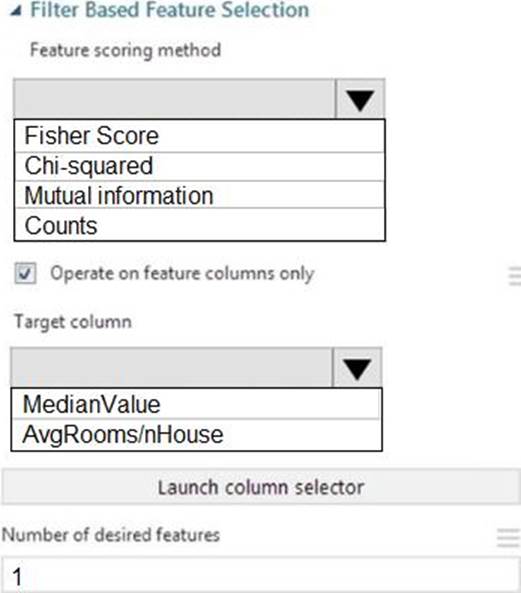Launch column selector
521x593 pixels.
coord(261,487)
